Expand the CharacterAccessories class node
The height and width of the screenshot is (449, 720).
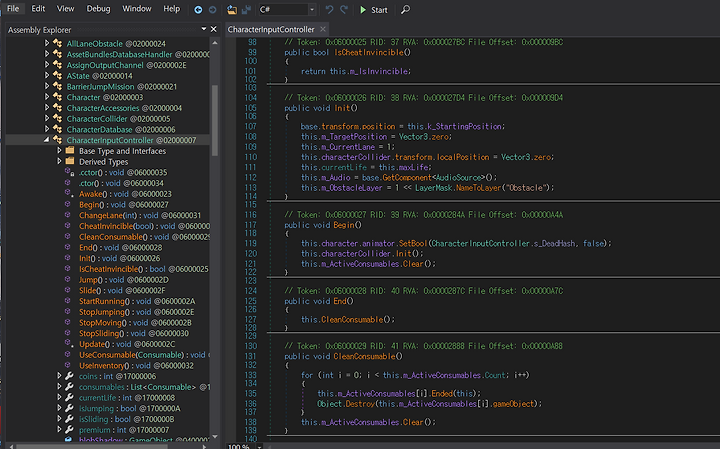pos(47,107)
